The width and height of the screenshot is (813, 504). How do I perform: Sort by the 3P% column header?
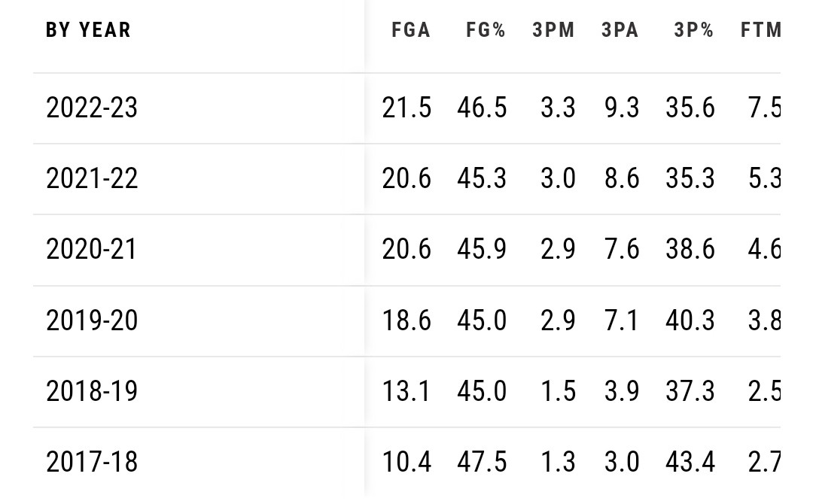pyautogui.click(x=693, y=30)
